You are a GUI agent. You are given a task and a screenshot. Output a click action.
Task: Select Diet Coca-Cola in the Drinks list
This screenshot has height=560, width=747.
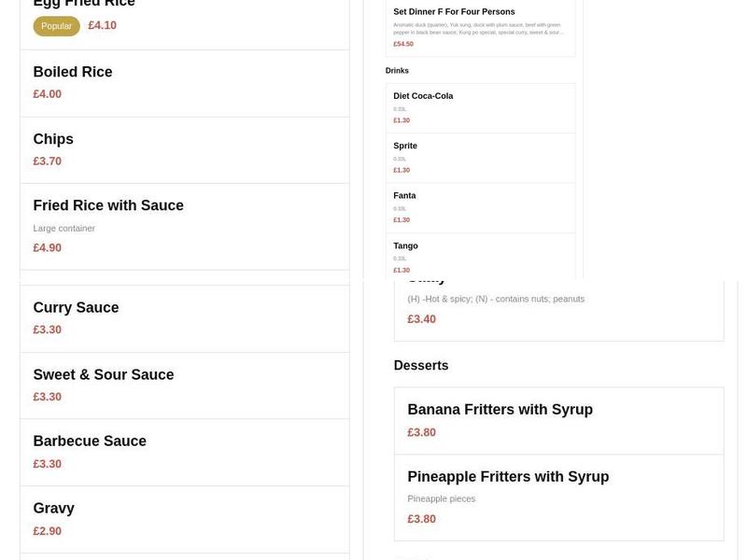click(x=423, y=96)
